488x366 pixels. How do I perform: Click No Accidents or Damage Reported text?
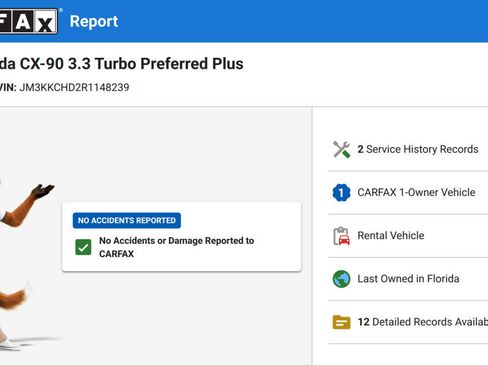pos(176,247)
